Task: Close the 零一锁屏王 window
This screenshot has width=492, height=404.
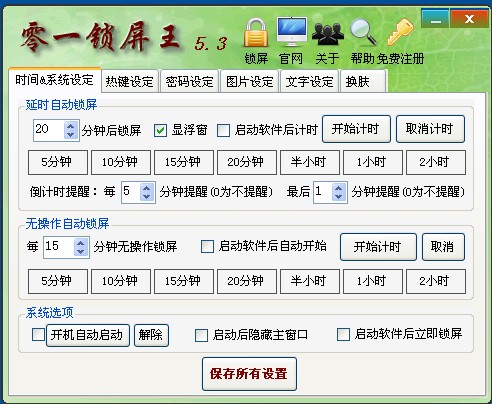Action: point(469,19)
